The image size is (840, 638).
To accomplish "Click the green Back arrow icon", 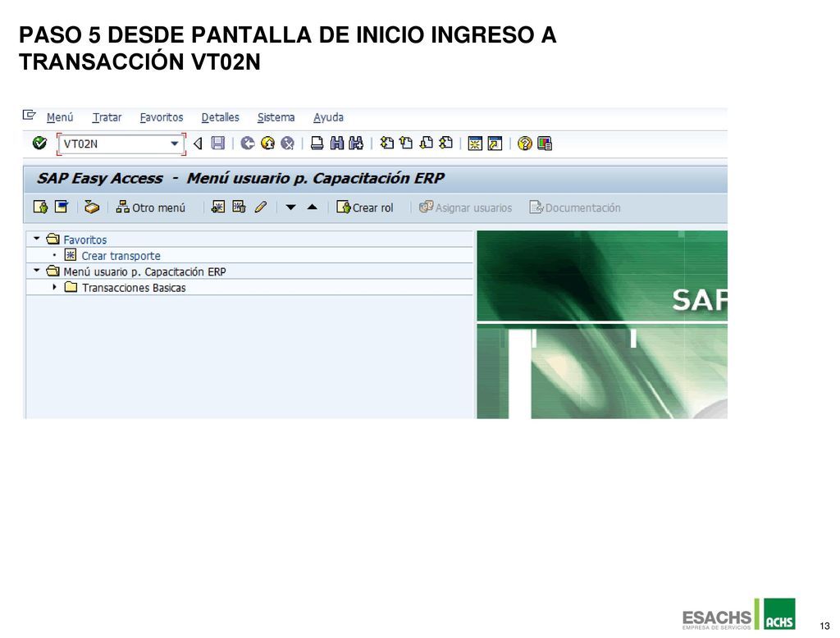I will coord(247,143).
